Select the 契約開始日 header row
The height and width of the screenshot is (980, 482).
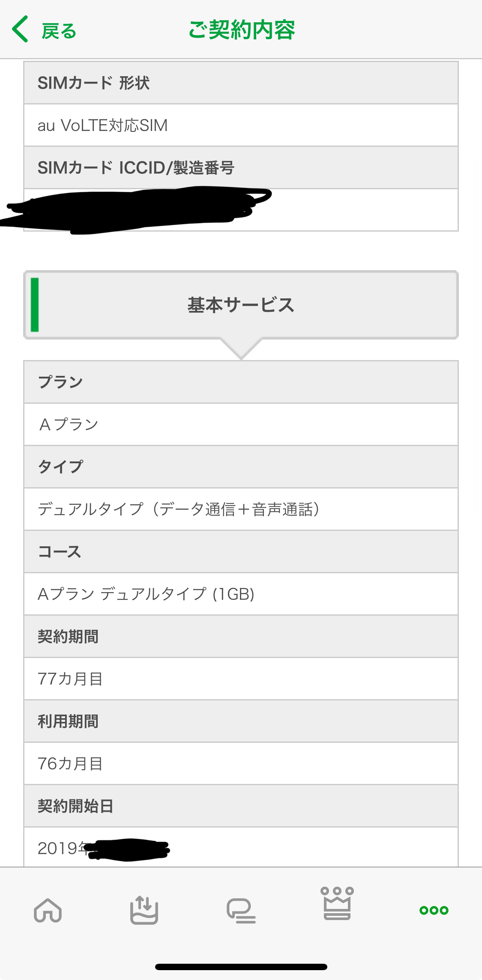241,806
